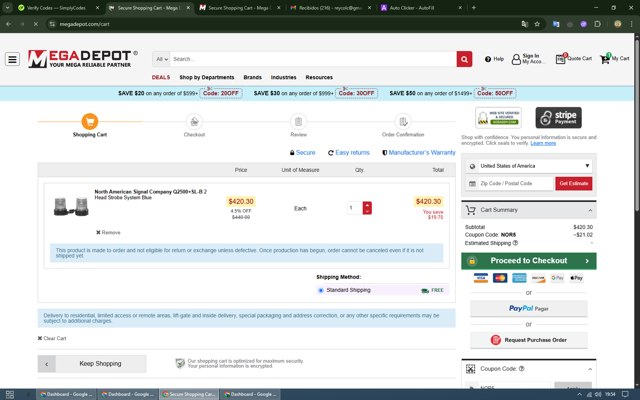Increase quantity with red stepper up arrow

(x=367, y=205)
